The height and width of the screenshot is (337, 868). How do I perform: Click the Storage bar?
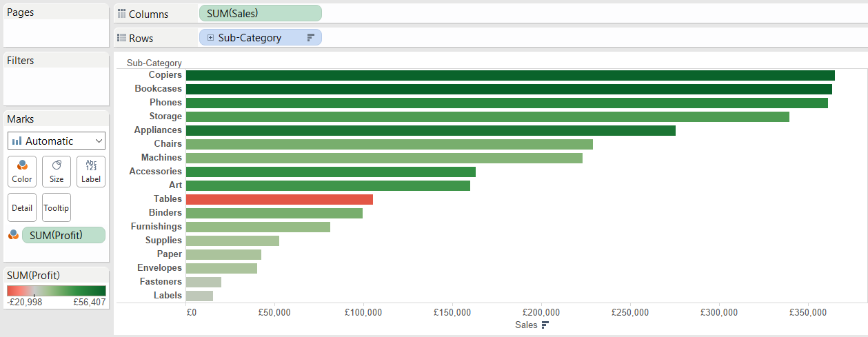tap(487, 116)
